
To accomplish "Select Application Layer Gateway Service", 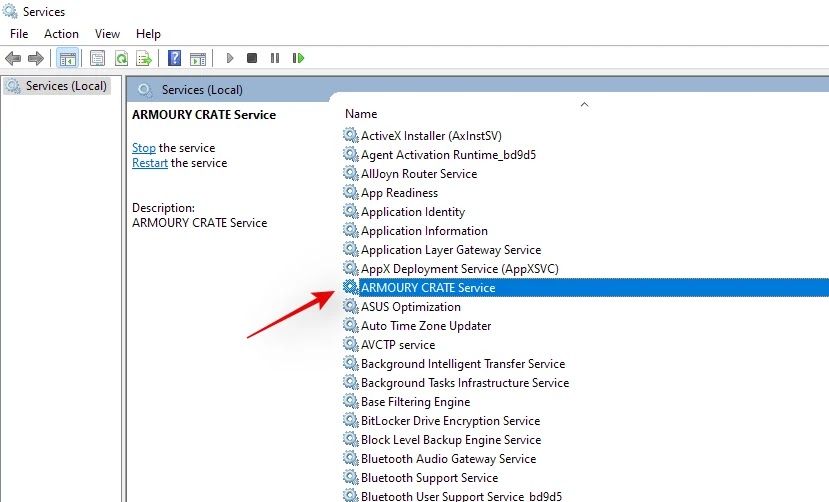I will click(451, 250).
